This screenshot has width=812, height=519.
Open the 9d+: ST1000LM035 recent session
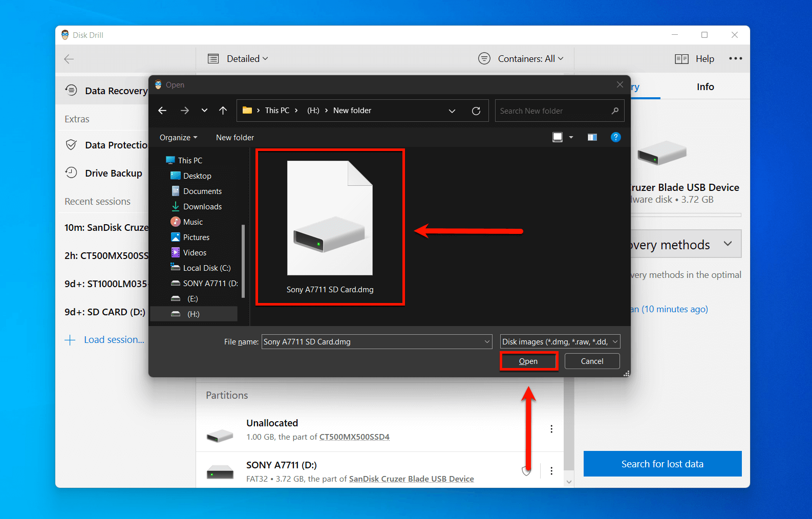(106, 284)
